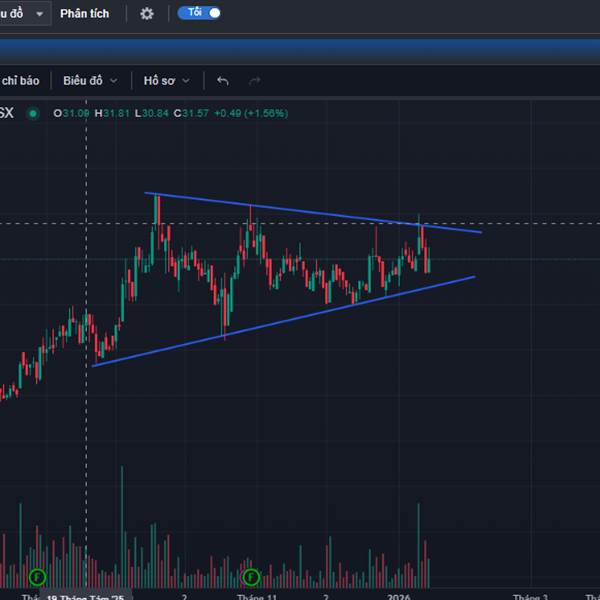Click the left green F event marker
Viewport: 600px width, 600px height.
(x=38, y=577)
